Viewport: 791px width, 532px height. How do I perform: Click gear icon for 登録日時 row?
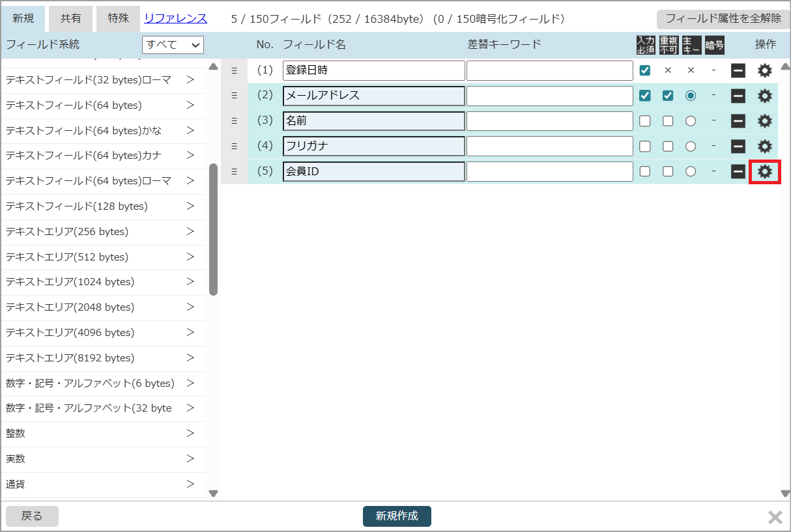point(764,70)
